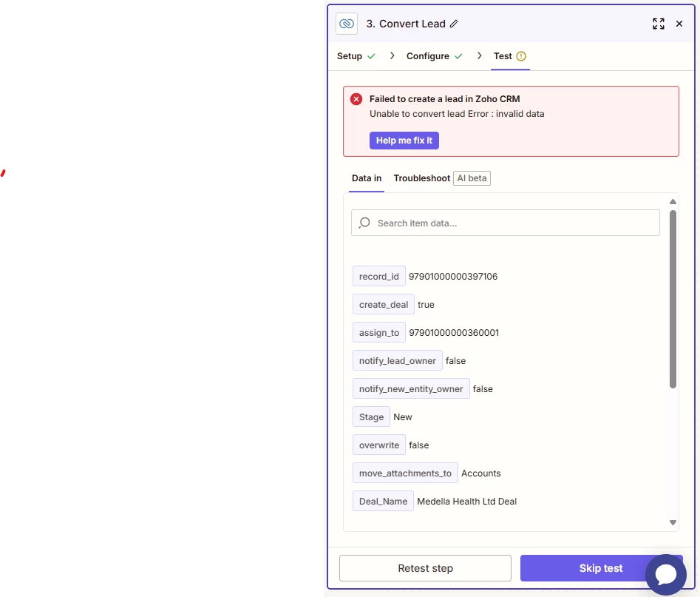Click the Skip test button
The height and width of the screenshot is (597, 700).
click(x=600, y=568)
